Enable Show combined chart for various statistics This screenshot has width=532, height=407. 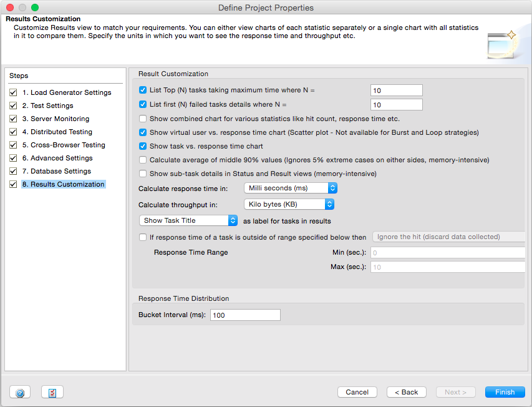point(143,119)
